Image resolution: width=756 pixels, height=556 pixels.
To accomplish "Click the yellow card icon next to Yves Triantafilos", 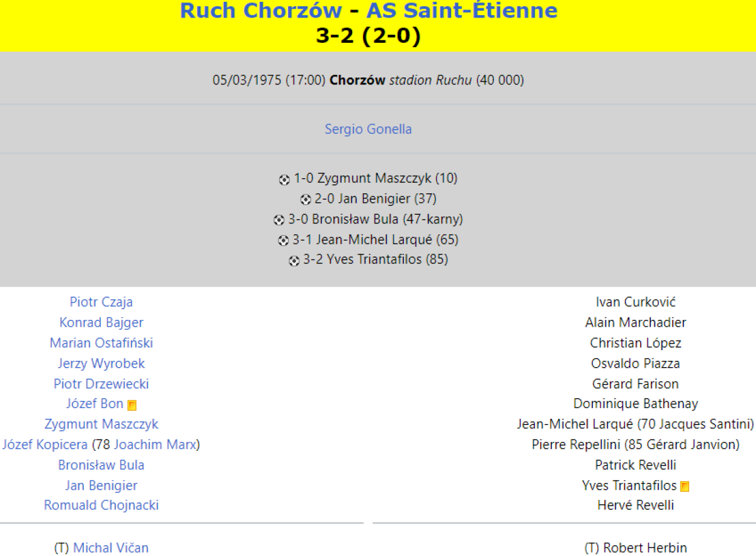I will point(685,487).
